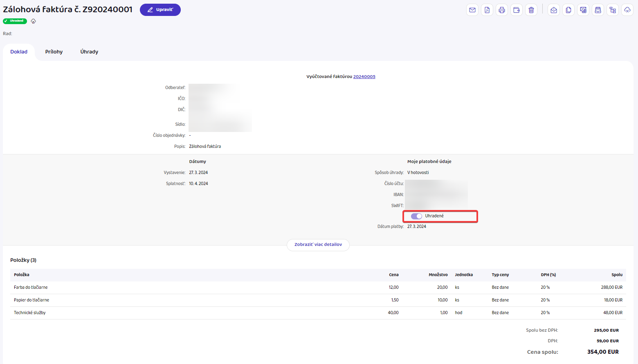The image size is (638, 364).
Task: Open the related documents hierarchy icon
Action: tap(613, 10)
